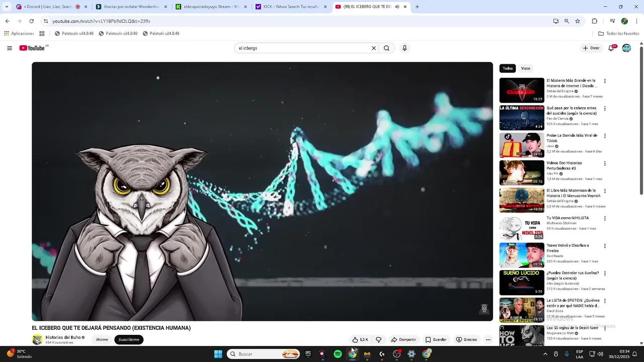Open the taskbar Buscar search box
This screenshot has width=644, height=362.
[x=264, y=354]
